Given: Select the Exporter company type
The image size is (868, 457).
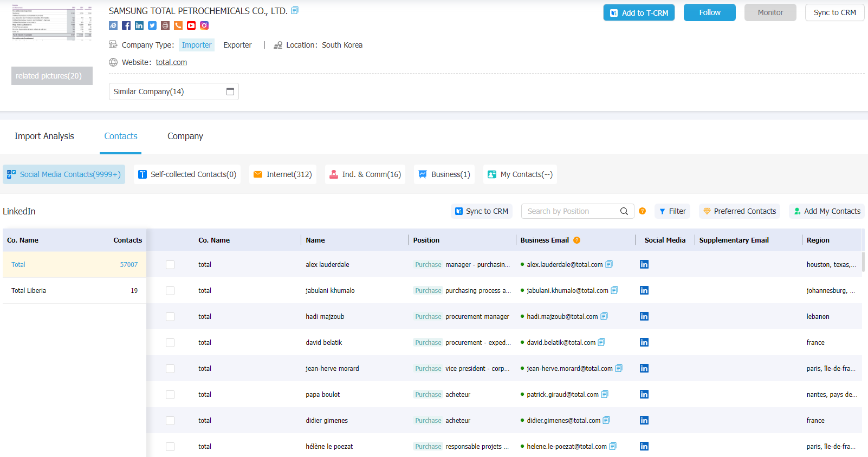Looking at the screenshot, I should (237, 45).
